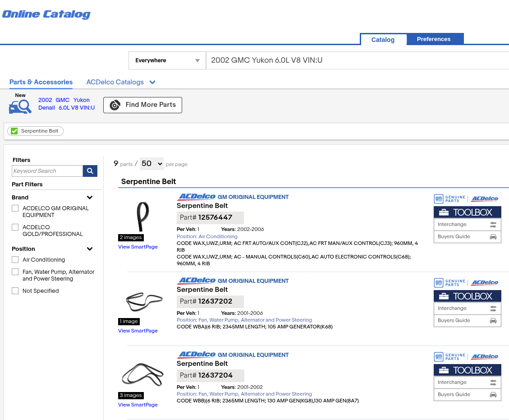The height and width of the screenshot is (420, 509).
Task: Select the Parts & Accessories tab
Action: click(41, 82)
